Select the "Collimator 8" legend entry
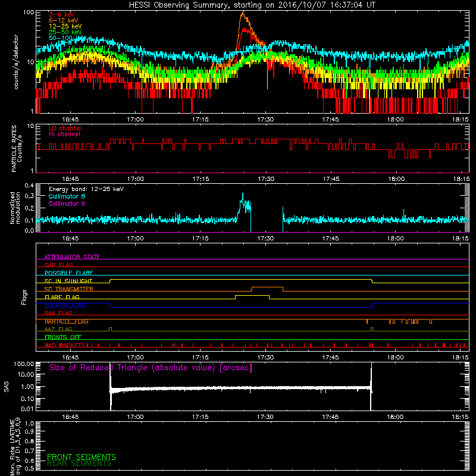Image resolution: width=476 pixels, height=476 pixels. tap(67, 196)
